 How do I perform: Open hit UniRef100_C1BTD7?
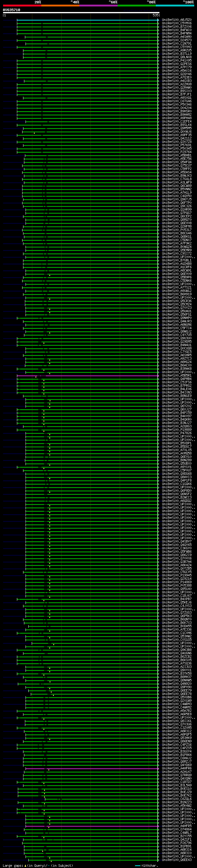(177, 782)
